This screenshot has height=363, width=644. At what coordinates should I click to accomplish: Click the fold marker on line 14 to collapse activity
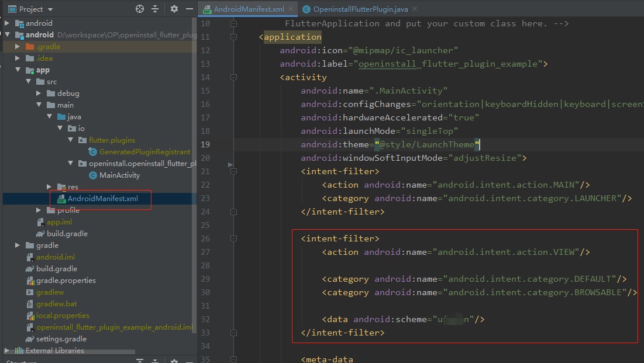click(x=233, y=77)
